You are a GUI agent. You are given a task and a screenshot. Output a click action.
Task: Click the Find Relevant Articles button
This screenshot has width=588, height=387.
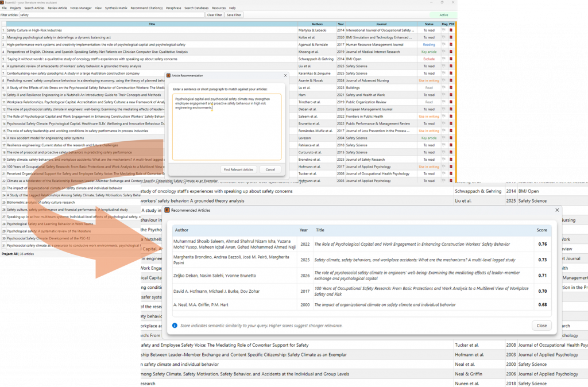click(238, 169)
